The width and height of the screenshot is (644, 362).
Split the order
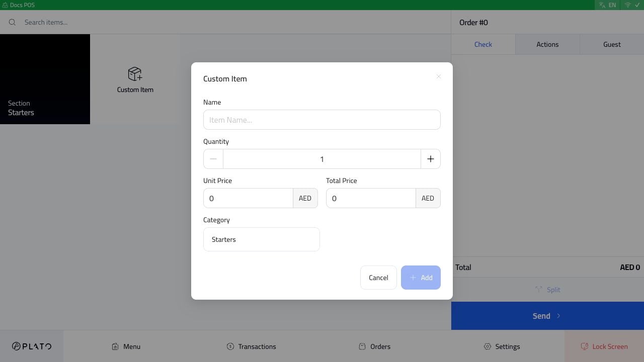547,290
